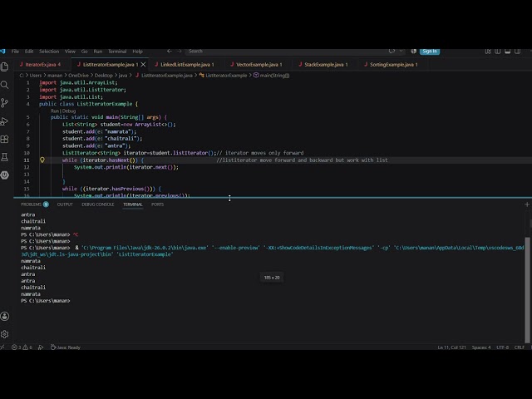The width and height of the screenshot is (532, 399).
Task: Click the java folder breadcrumb segment
Action: tap(123, 76)
